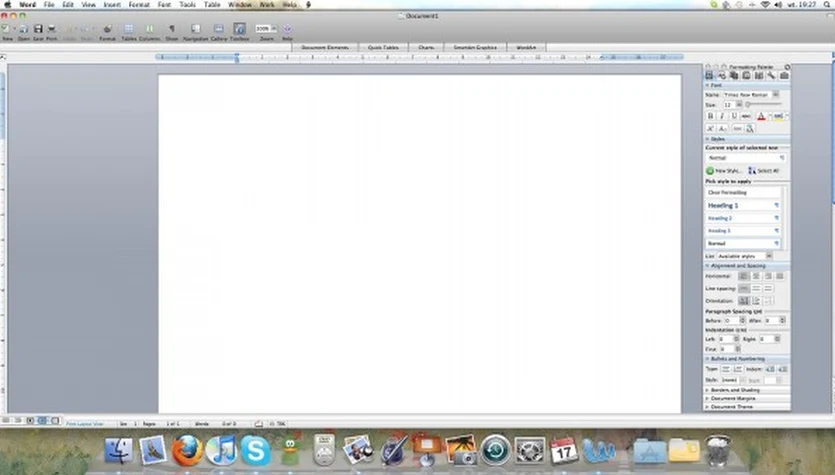Click the Print toolbar icon
835x475 pixels.
click(51, 29)
